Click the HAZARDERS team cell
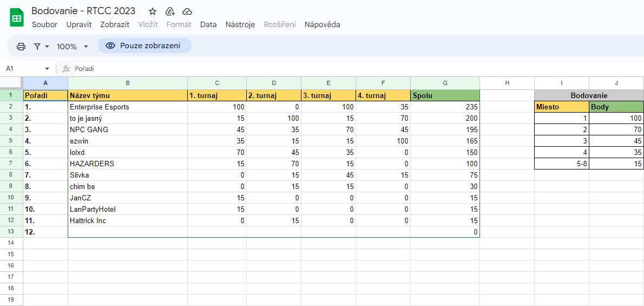644x306 pixels. 128,164
